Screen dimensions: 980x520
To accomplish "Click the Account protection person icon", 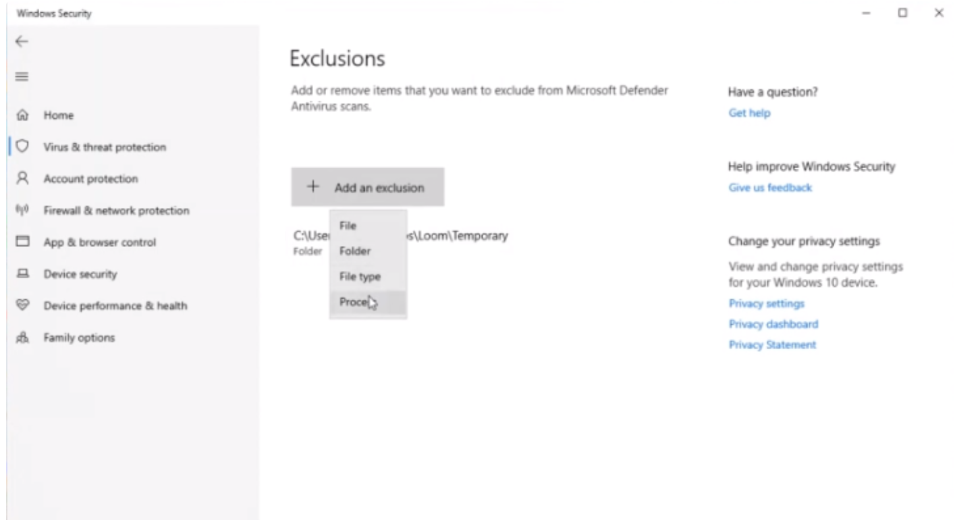I will point(22,178).
